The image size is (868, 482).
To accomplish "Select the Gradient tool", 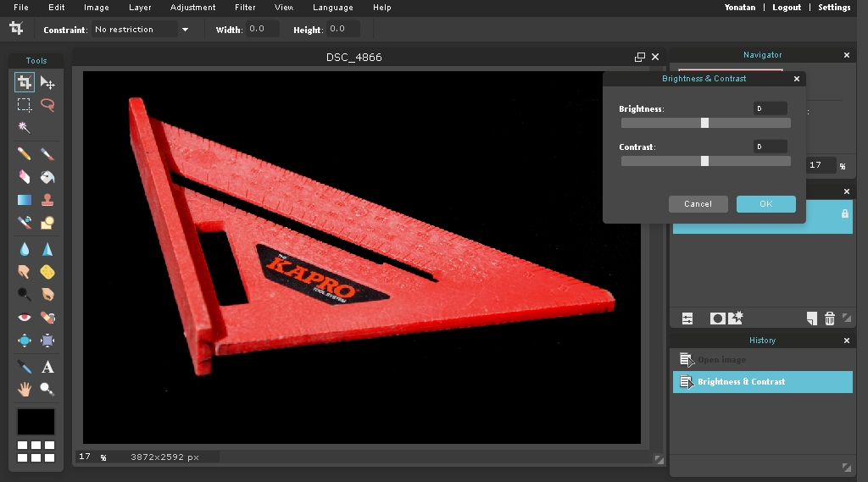I will [x=25, y=200].
